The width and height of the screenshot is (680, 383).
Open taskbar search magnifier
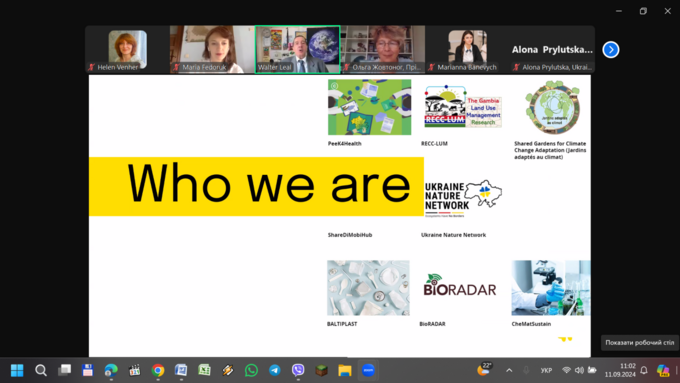pos(41,370)
